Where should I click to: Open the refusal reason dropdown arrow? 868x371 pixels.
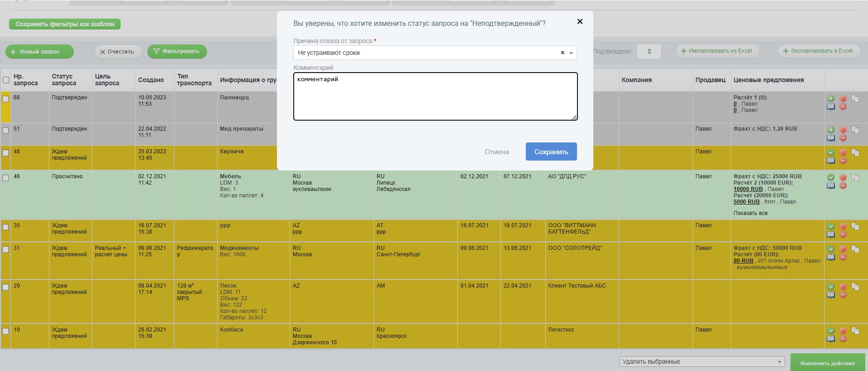[x=571, y=53]
